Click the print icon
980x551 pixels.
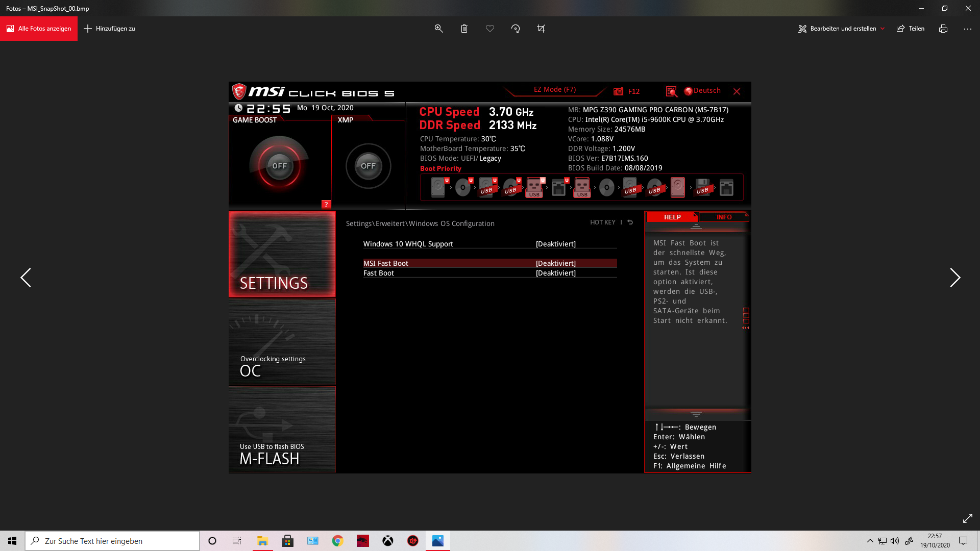[x=943, y=29]
